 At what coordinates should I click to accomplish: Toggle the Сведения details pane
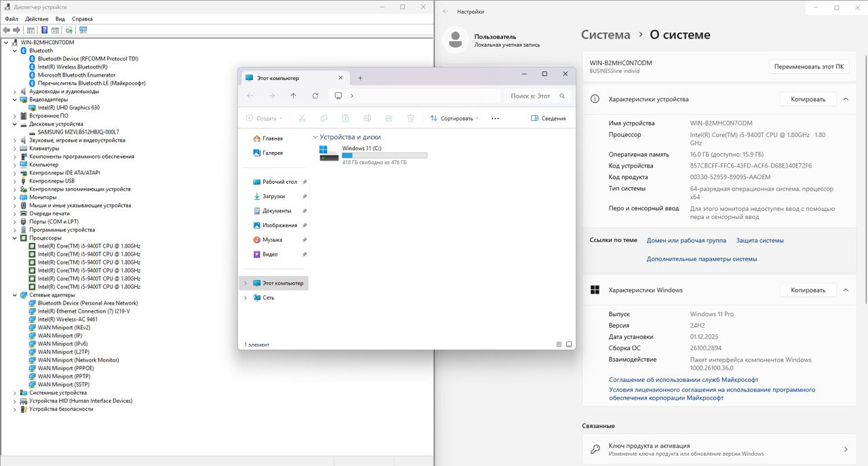(x=548, y=118)
